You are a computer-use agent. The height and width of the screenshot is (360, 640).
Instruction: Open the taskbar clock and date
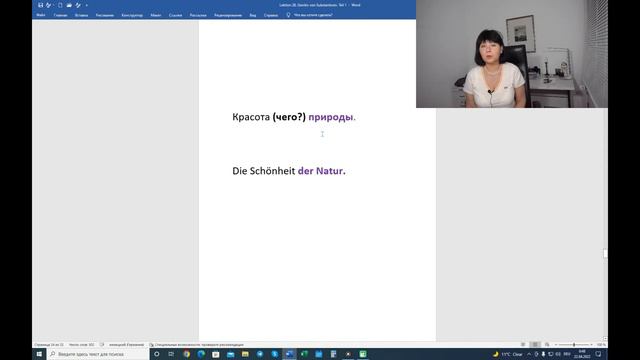coord(582,354)
